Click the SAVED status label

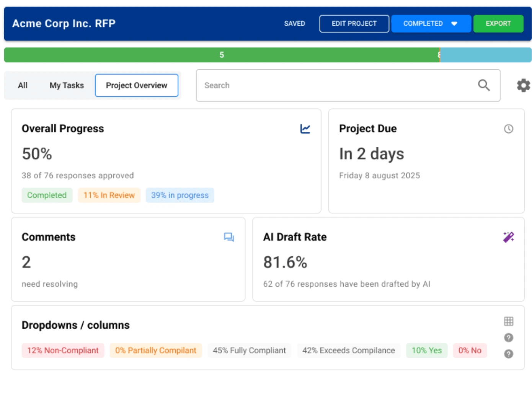point(294,24)
